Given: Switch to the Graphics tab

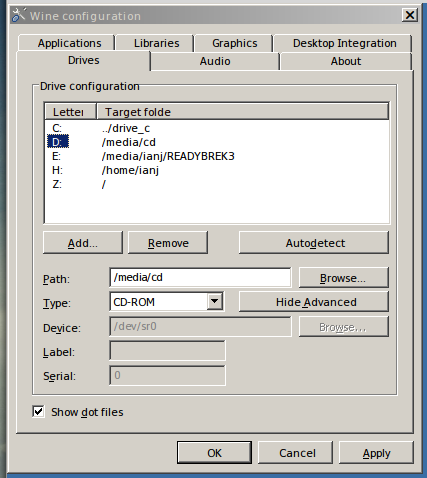Looking at the screenshot, I should 234,43.
